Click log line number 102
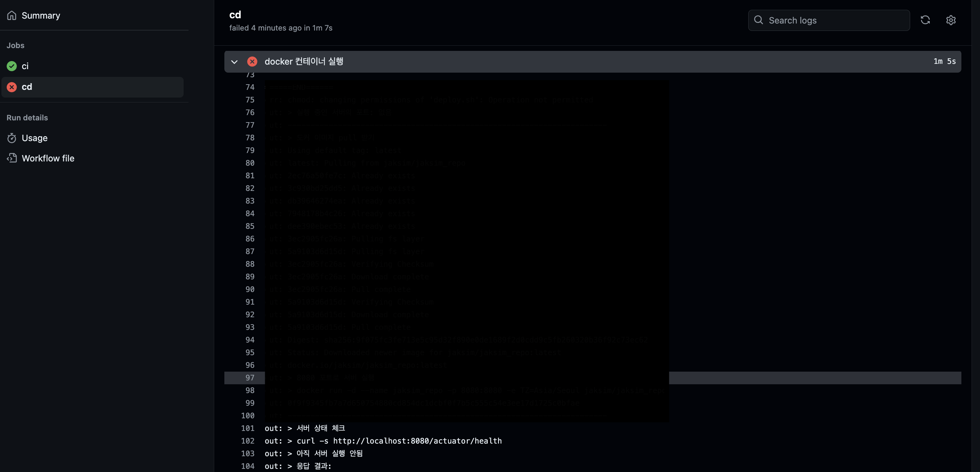Screen dimensions: 980x472 pyautogui.click(x=247, y=441)
